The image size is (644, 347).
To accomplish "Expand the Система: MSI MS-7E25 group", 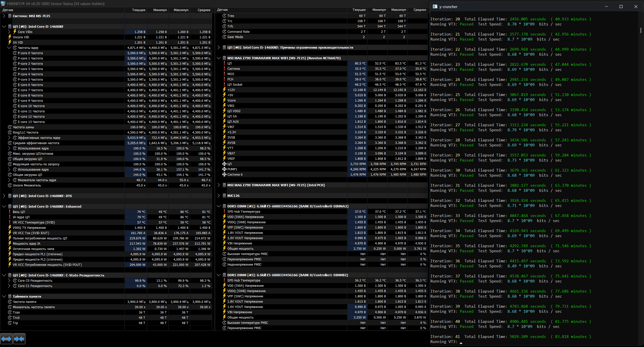I will coord(4,16).
